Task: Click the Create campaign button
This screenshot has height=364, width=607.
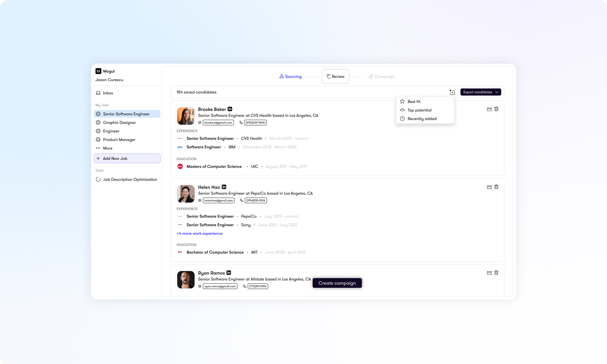Action: [x=337, y=283]
